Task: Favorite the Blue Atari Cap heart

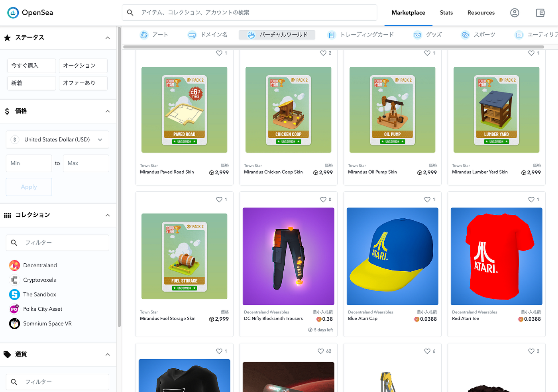Action: tap(427, 200)
